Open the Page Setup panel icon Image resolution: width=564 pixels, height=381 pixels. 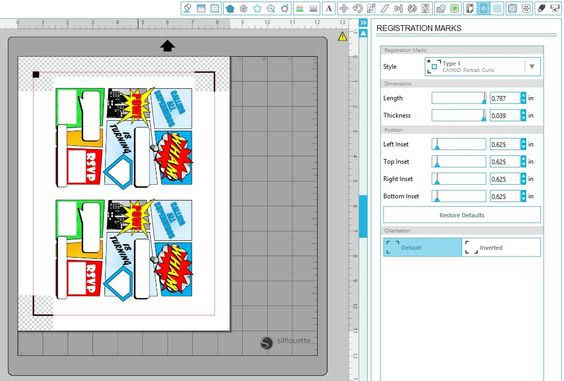point(187,8)
